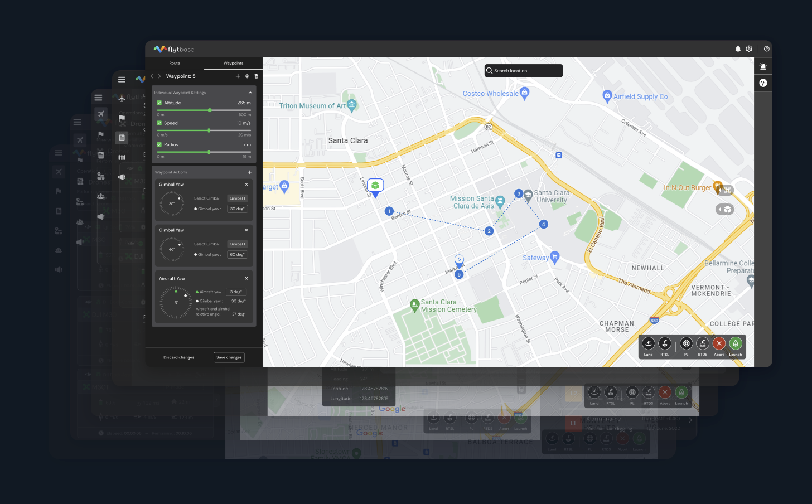Click the Land button

[x=648, y=343]
